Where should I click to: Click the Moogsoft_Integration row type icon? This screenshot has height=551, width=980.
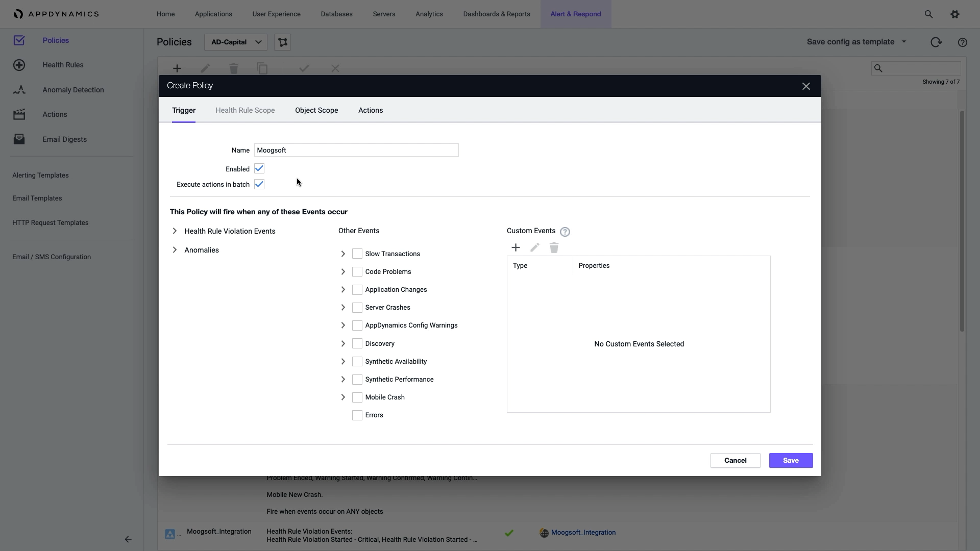point(170,534)
